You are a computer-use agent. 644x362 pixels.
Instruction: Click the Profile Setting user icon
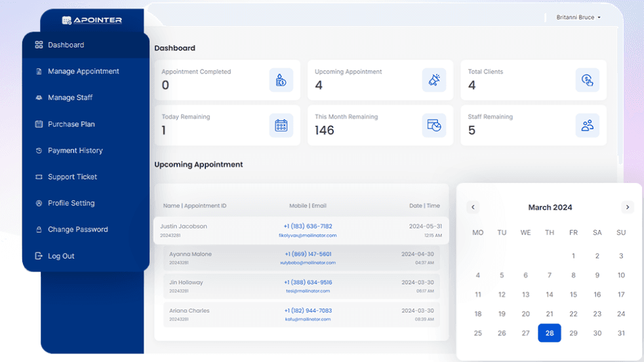(x=39, y=203)
